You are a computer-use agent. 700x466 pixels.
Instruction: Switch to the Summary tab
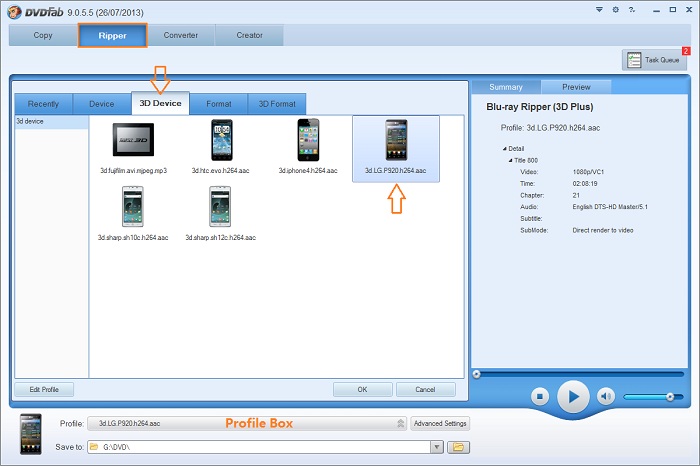[x=506, y=87]
